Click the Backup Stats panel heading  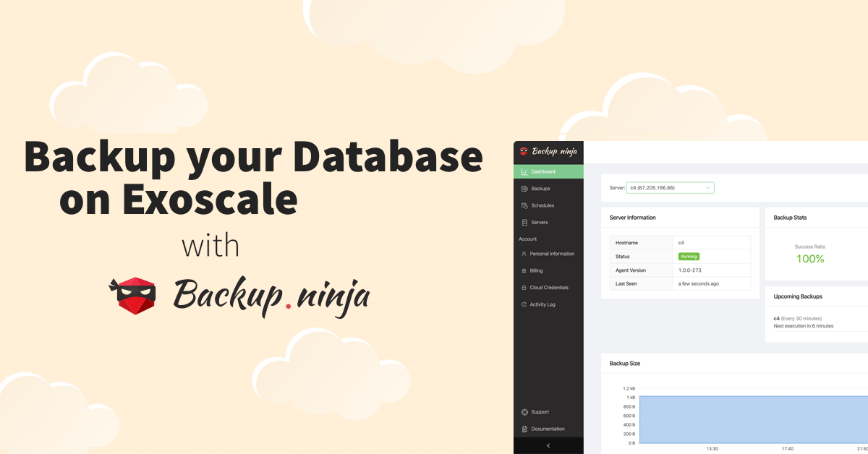tap(790, 218)
